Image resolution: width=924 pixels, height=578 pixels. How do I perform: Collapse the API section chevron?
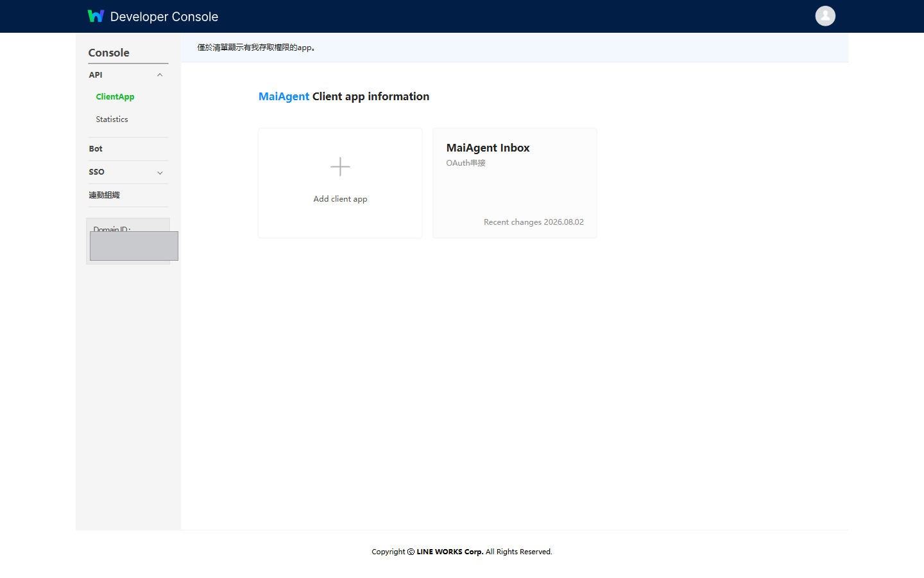160,75
